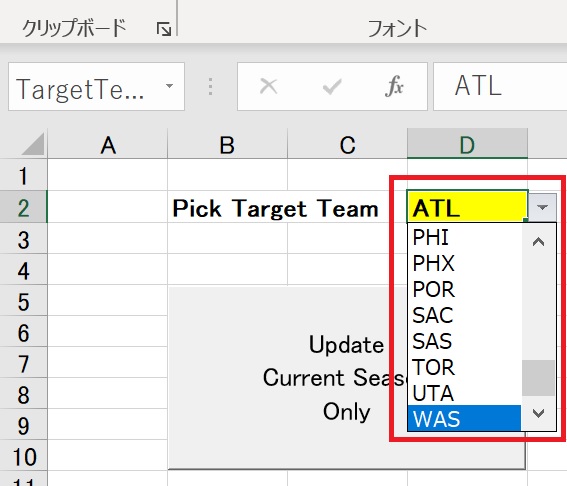567x486 pixels.
Task: Click the Enter checkmark icon in formula bar
Action: [x=332, y=87]
